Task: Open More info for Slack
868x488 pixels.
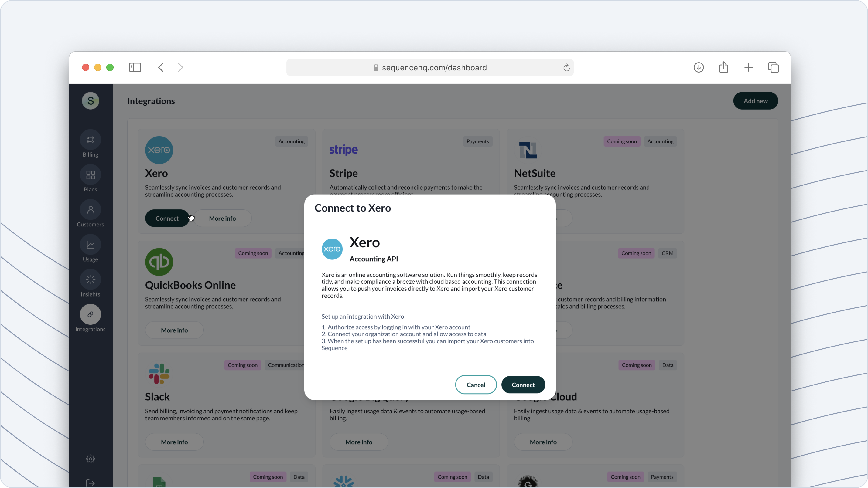Action: [174, 442]
